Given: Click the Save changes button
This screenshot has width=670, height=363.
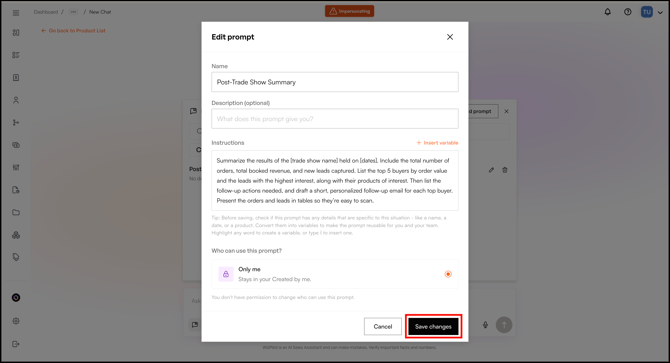Looking at the screenshot, I should pos(433,327).
